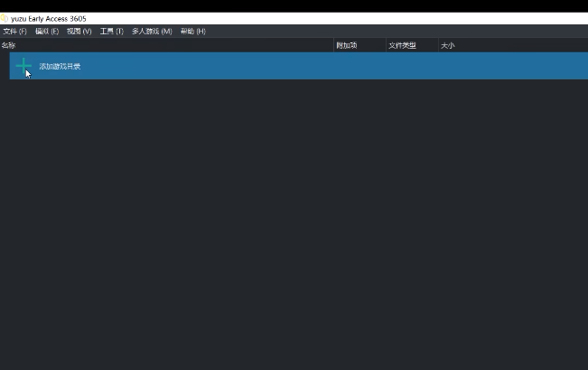Click the divider between 文件类型 and 大小 headers

(x=438, y=45)
